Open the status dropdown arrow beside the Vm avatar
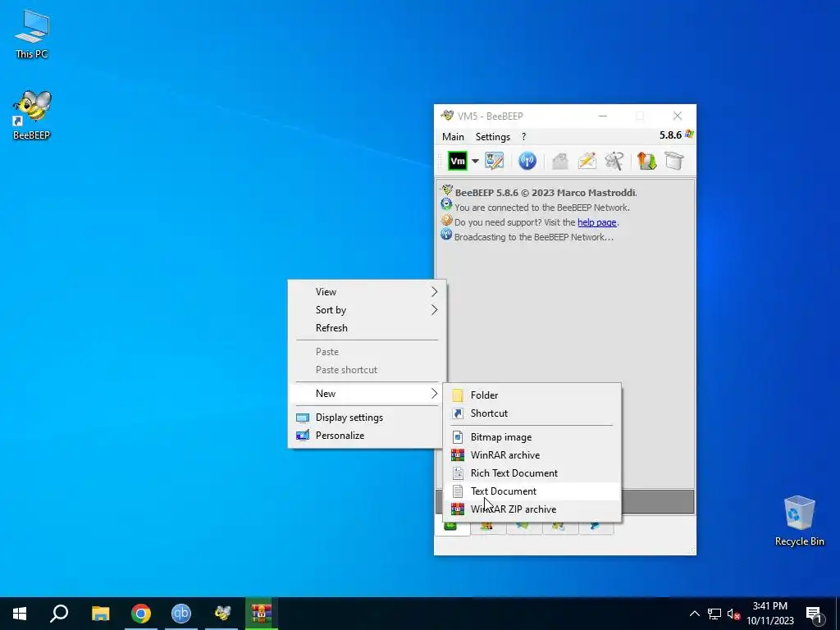Image resolution: width=840 pixels, height=630 pixels. (475, 162)
